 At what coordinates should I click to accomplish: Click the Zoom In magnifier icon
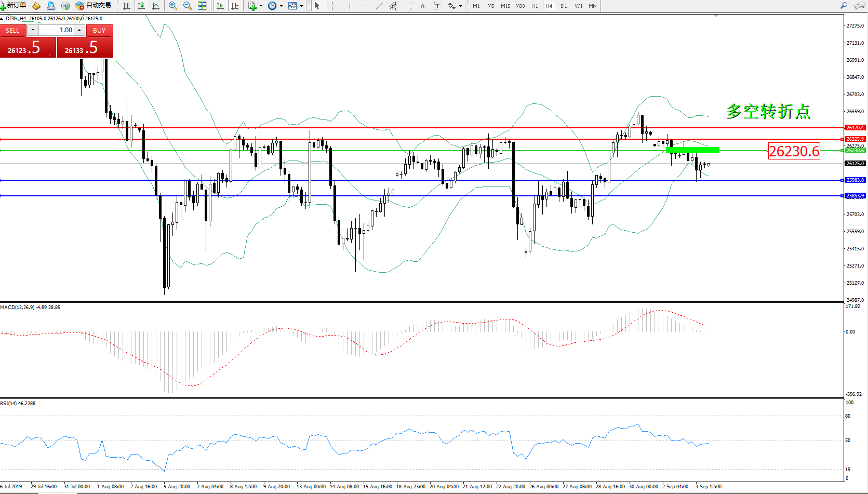pyautogui.click(x=173, y=6)
